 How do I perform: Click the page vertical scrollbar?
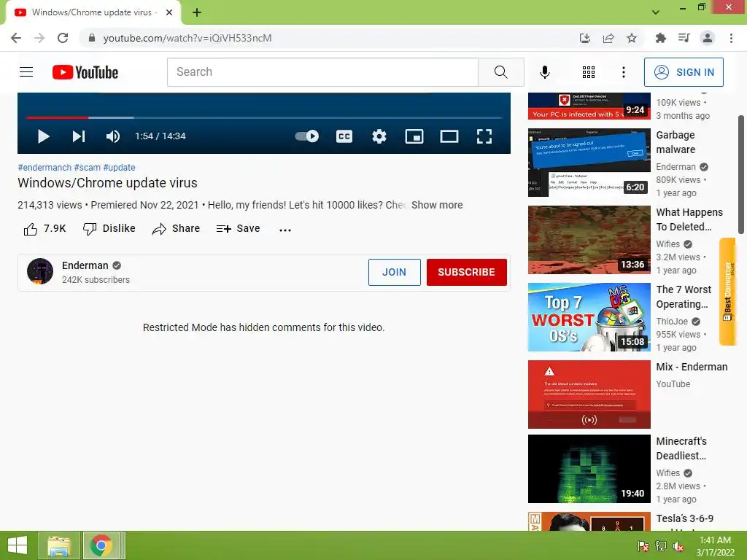pyautogui.click(x=741, y=174)
